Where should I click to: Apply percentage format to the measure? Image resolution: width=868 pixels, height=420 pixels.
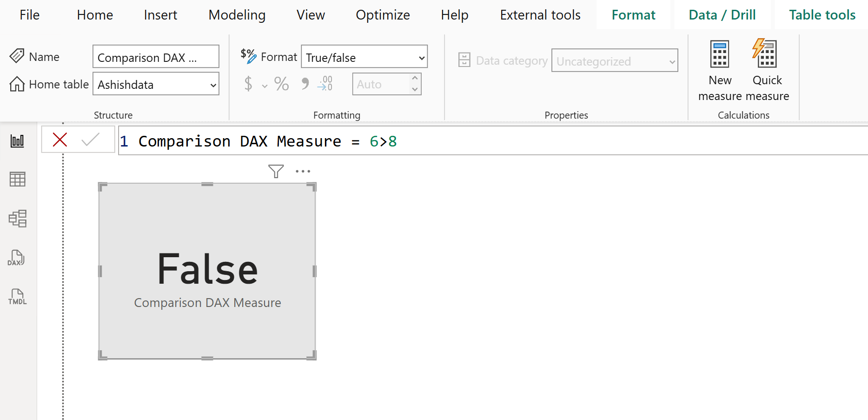(281, 84)
